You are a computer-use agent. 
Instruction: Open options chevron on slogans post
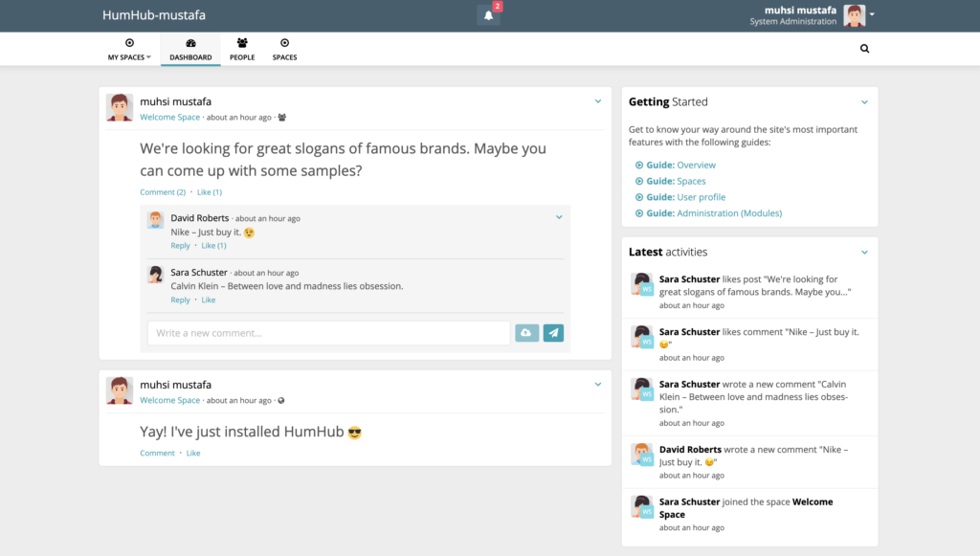click(x=598, y=101)
